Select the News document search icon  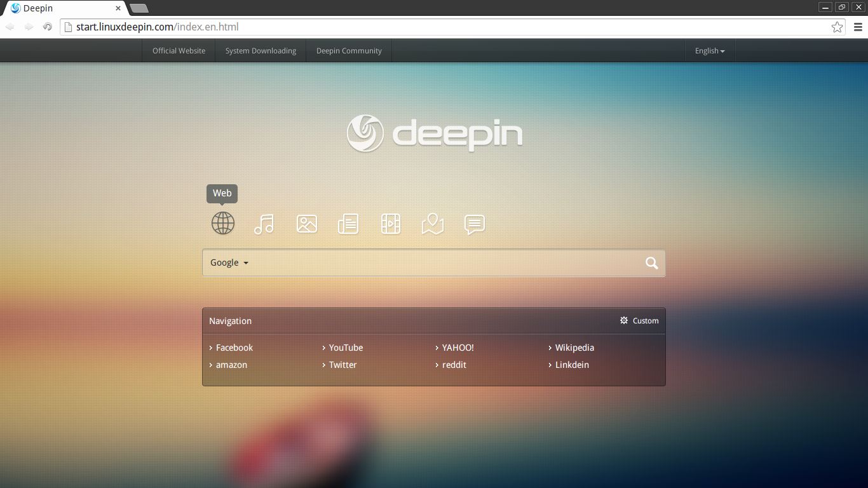tap(348, 224)
